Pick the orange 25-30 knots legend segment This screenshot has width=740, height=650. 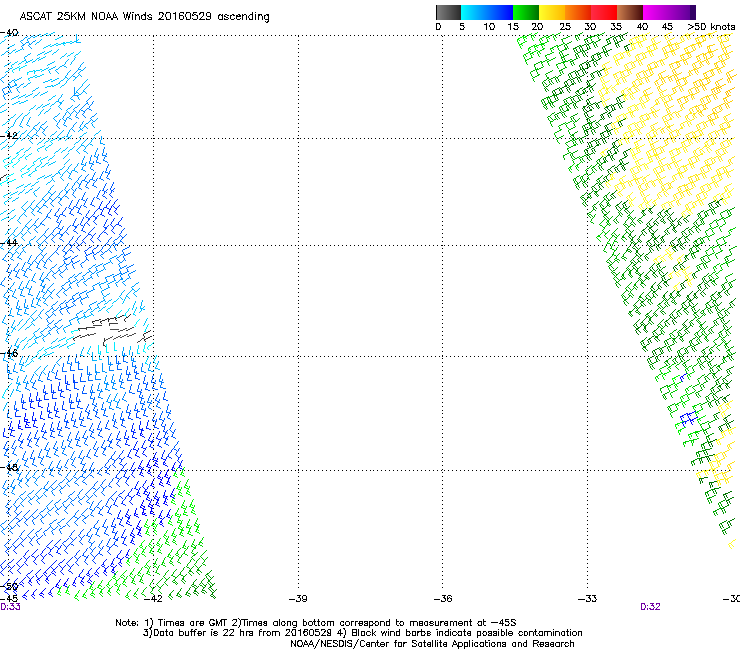coord(578,12)
